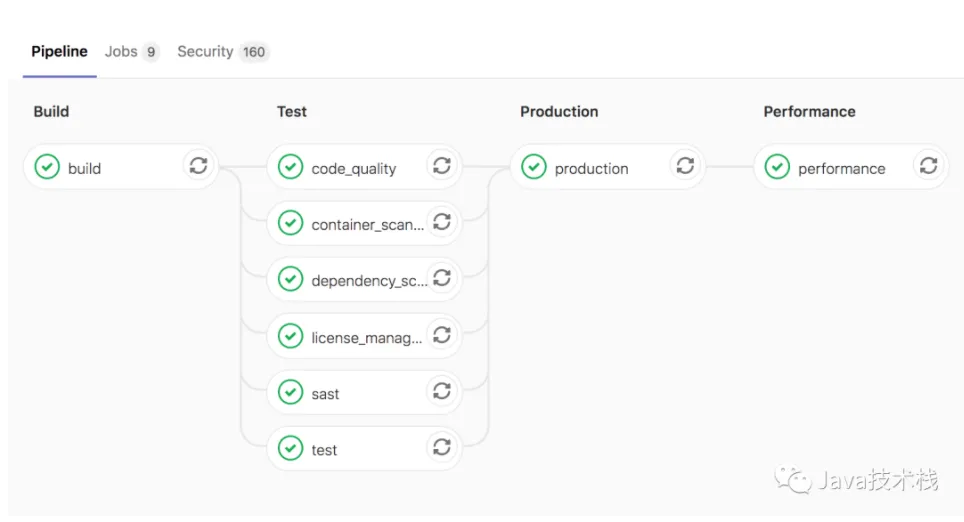Click the Security count badge 160

click(x=254, y=52)
